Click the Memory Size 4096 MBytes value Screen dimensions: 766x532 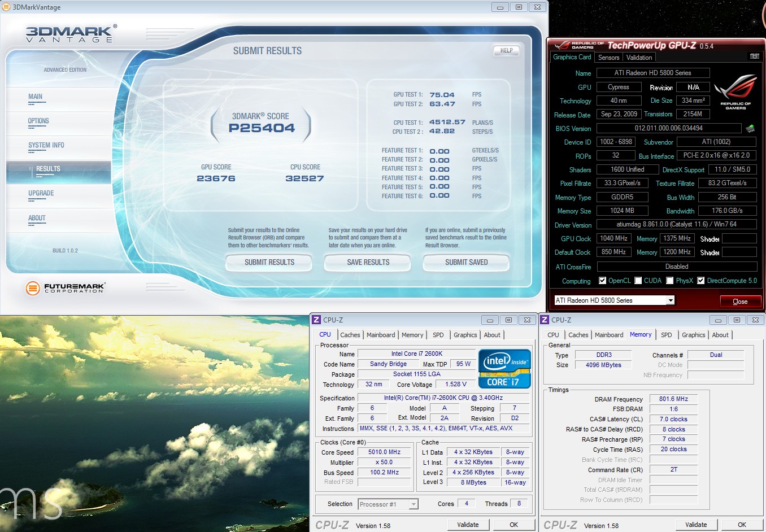click(603, 365)
